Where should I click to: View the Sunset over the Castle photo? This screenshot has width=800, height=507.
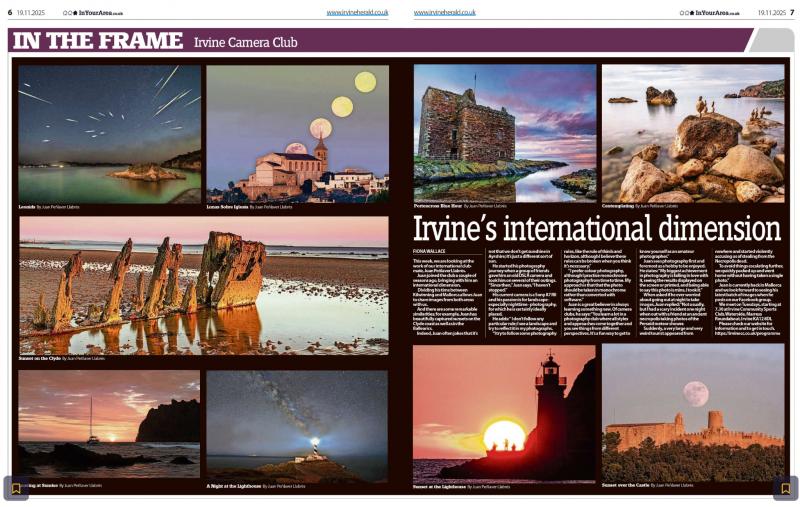click(x=693, y=412)
